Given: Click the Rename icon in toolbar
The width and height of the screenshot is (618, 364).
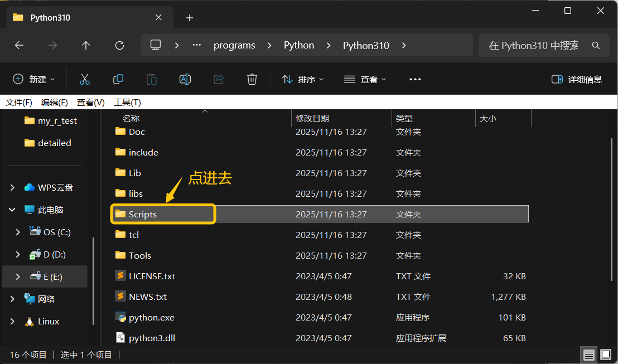Looking at the screenshot, I should coord(185,79).
